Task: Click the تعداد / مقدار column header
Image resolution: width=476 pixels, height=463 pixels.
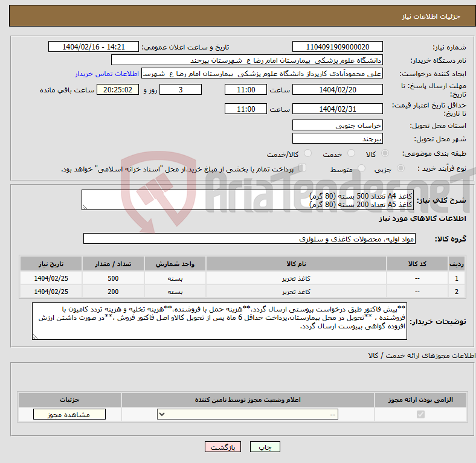Action: coord(113,264)
